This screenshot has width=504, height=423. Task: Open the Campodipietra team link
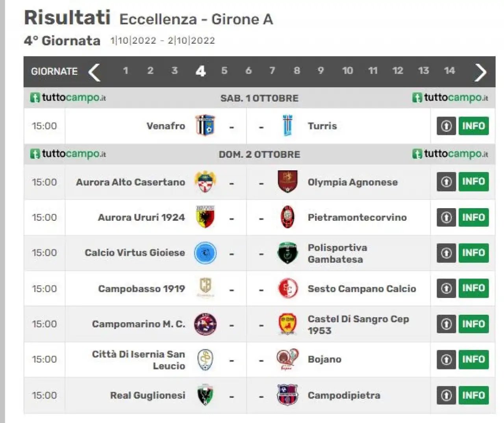[x=344, y=395]
